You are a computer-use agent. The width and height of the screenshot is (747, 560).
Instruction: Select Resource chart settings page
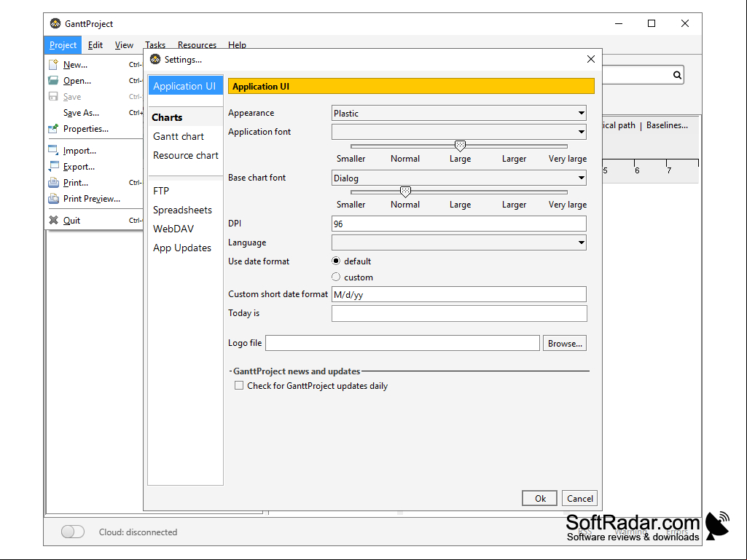185,155
